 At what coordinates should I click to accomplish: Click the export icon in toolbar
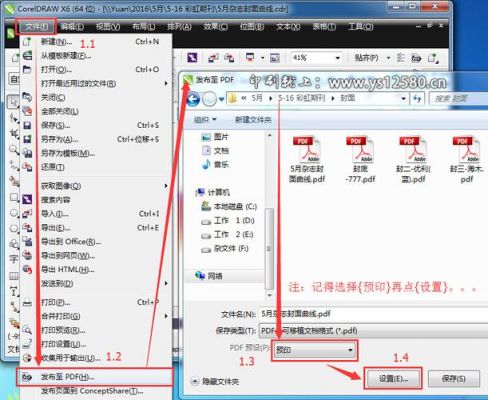click(229, 58)
